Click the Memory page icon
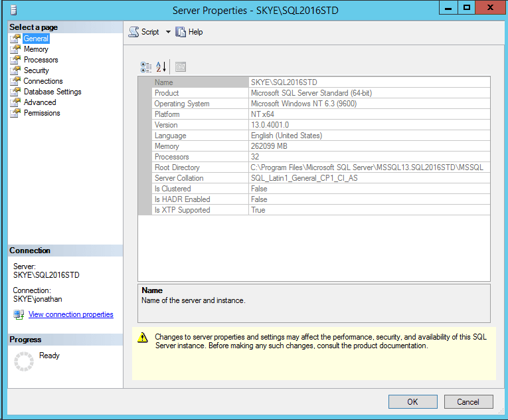508x420 pixels. click(x=15, y=49)
